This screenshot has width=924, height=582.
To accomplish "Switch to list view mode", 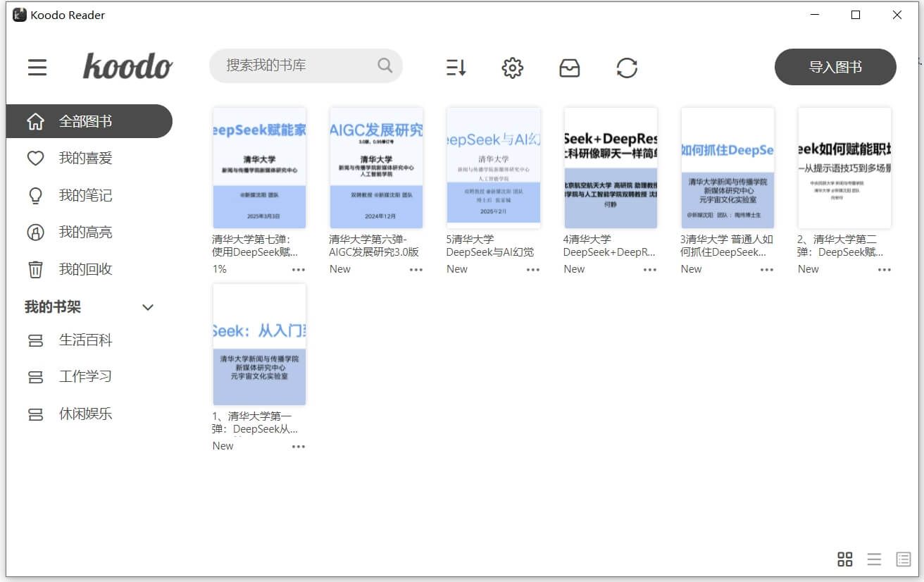I will (x=874, y=559).
